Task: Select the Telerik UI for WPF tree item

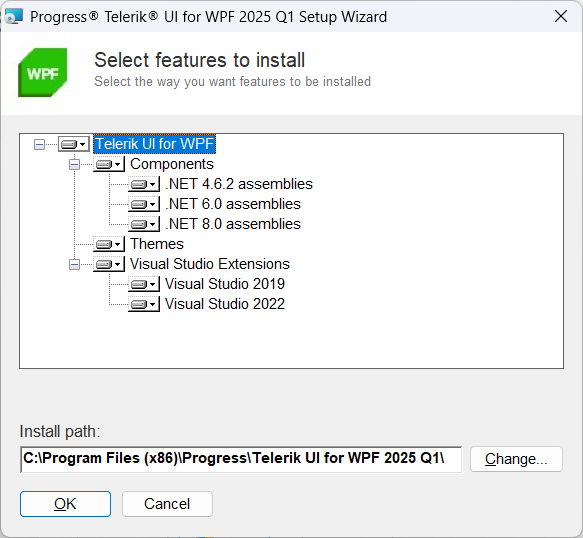Action: 154,144
